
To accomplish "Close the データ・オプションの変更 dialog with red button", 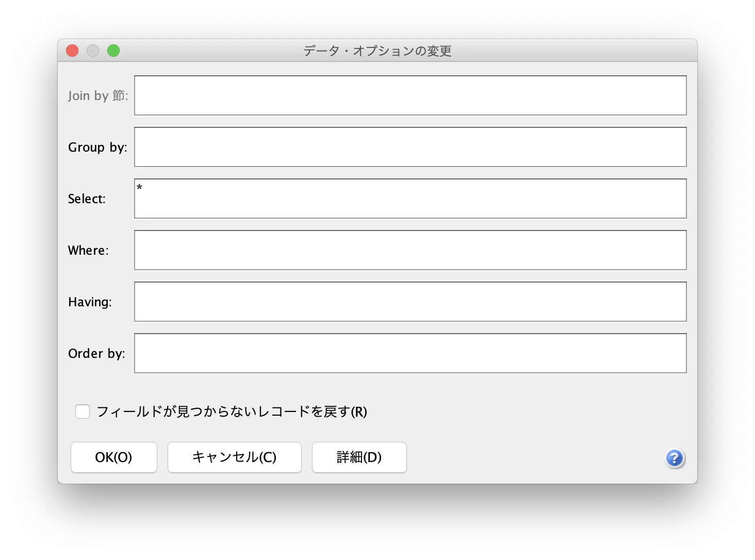I will pos(72,51).
